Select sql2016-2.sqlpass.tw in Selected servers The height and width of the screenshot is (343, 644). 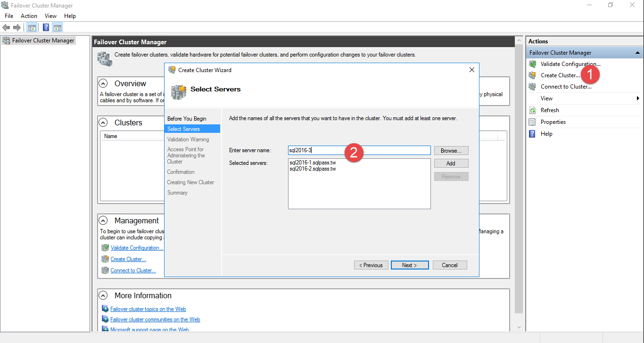(x=313, y=169)
